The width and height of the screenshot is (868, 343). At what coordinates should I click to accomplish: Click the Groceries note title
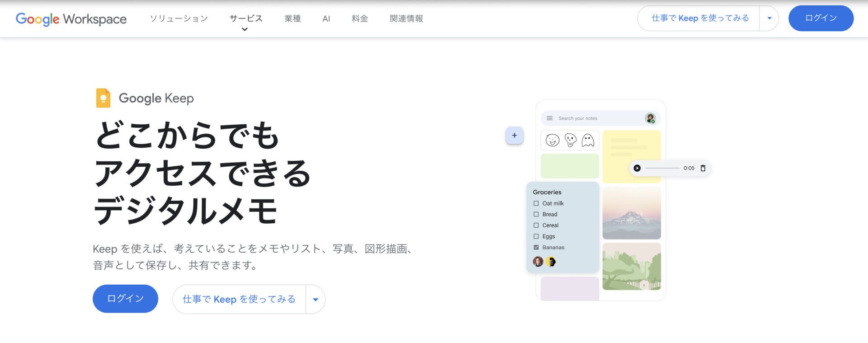coord(547,193)
